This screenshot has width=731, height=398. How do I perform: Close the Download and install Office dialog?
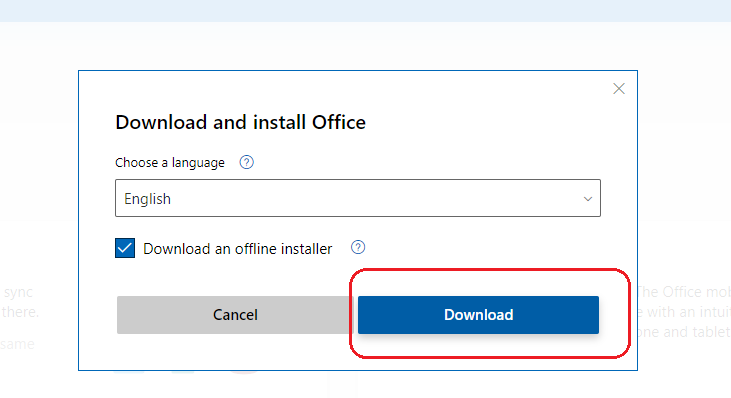pos(619,89)
